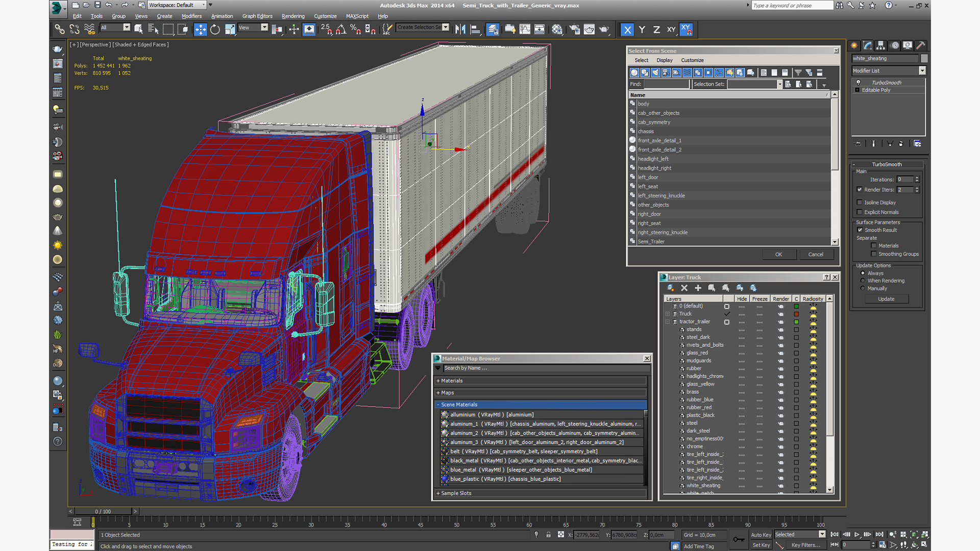Select the Link tool in main toolbar

pos(60,30)
